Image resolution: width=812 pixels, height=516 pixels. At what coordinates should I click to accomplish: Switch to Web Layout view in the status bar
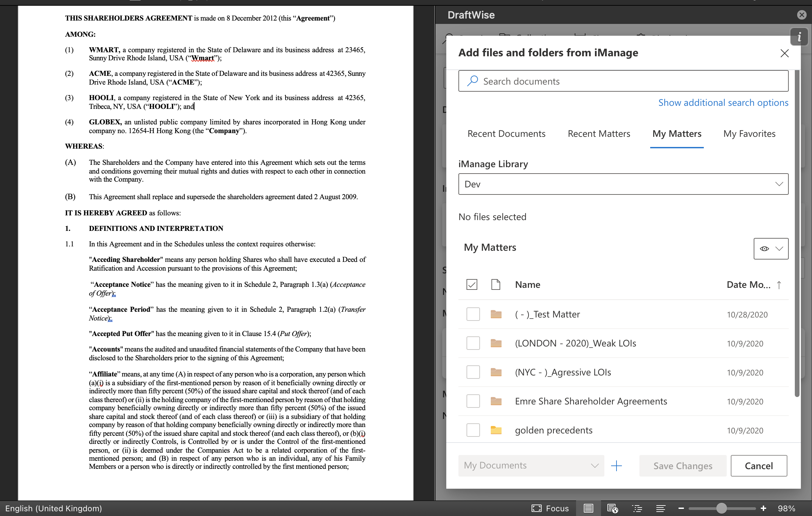click(612, 508)
